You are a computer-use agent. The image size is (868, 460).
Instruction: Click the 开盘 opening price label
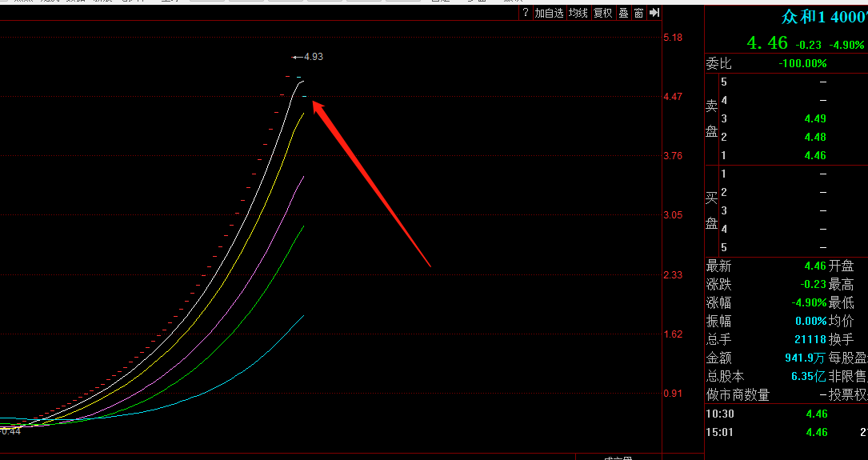[842, 266]
